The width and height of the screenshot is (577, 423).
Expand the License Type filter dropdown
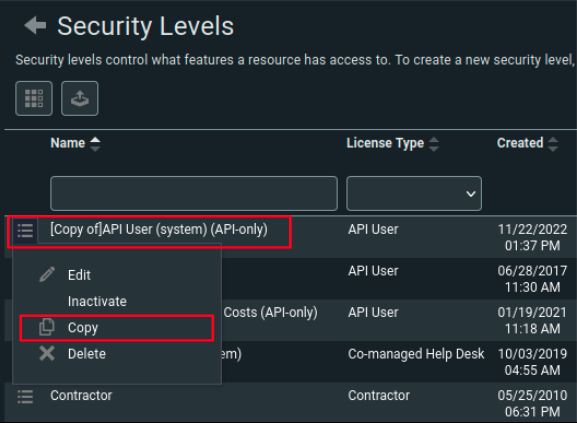pyautogui.click(x=414, y=193)
